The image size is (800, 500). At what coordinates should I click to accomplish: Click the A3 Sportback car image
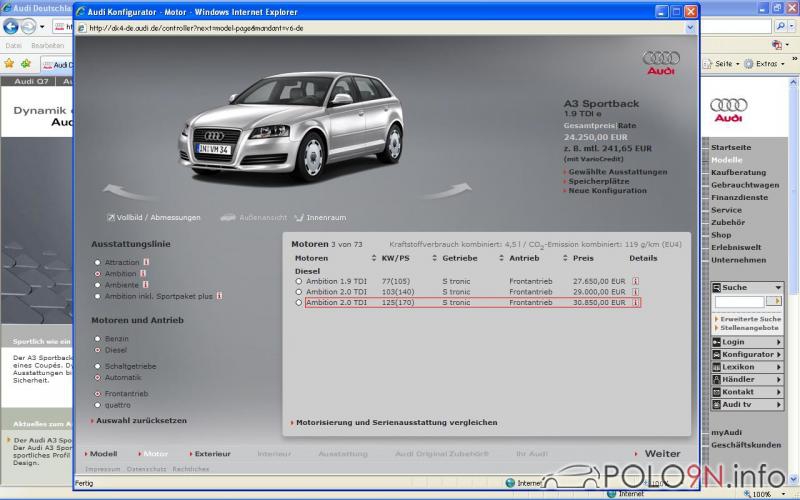point(291,127)
